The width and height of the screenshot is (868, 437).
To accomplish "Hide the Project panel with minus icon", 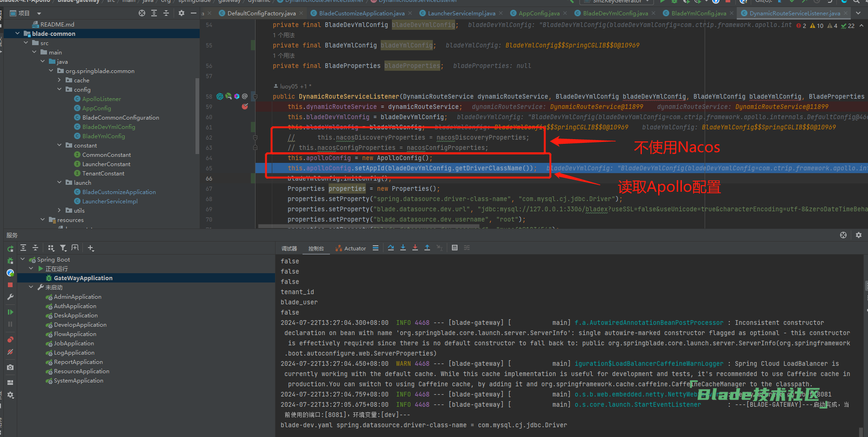I will [x=194, y=13].
